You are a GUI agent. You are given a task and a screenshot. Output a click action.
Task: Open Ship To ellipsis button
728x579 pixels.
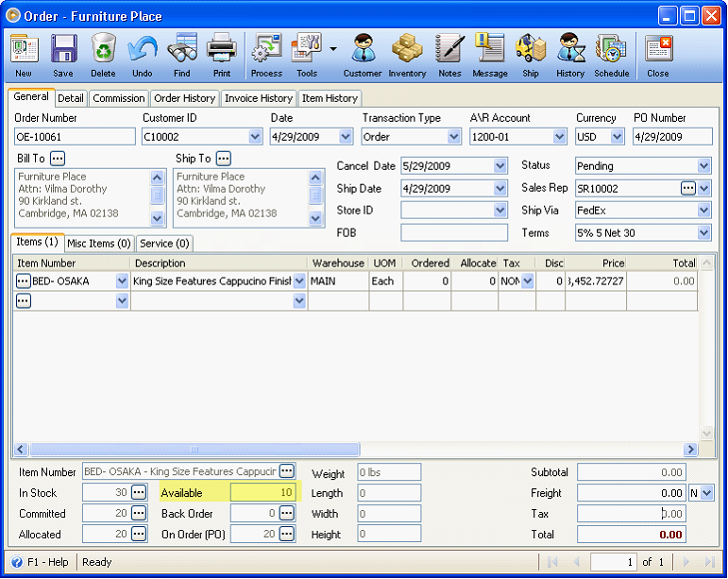[224, 159]
